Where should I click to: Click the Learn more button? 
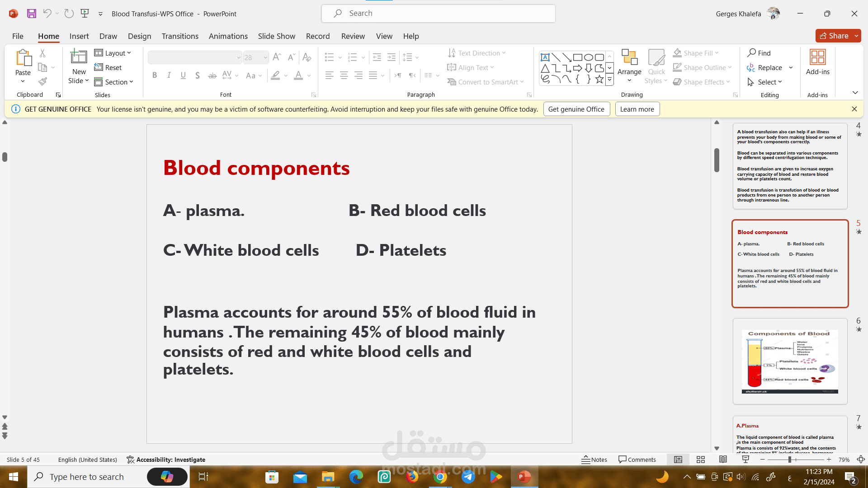[x=637, y=109]
